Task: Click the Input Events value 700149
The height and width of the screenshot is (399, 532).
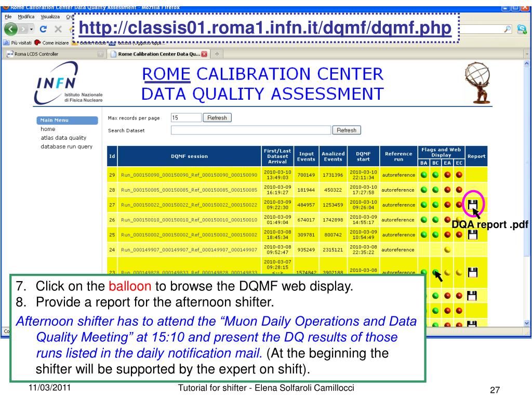Action: 306,175
